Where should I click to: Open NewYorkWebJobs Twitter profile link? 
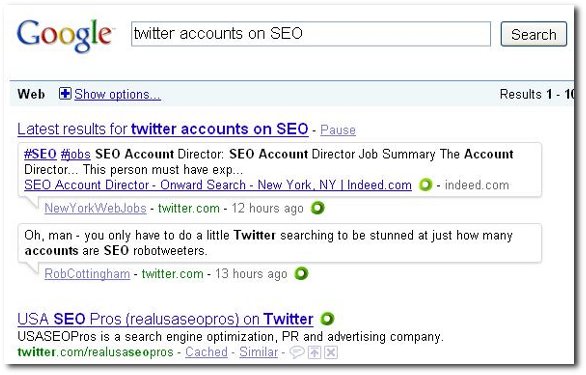click(x=95, y=208)
